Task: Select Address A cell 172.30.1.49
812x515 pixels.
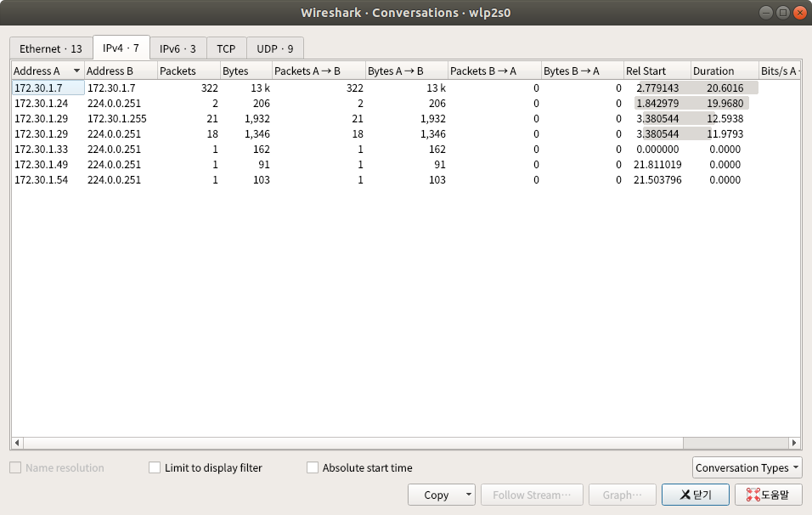Action: [x=48, y=165]
